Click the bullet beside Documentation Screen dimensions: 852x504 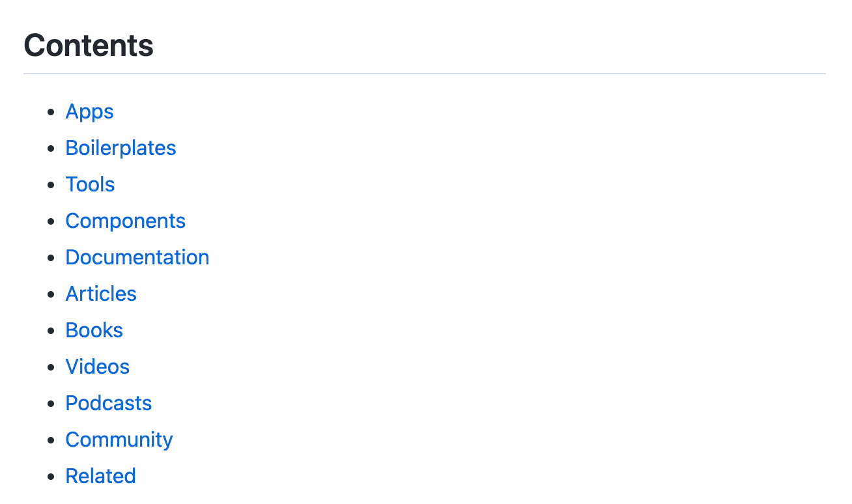(x=51, y=259)
